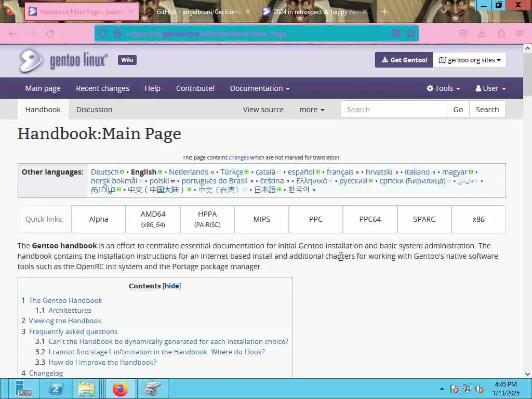Jump to 'How do I improve the Handbook?' entry
Image resolution: width=532 pixels, height=399 pixels.
(x=102, y=362)
